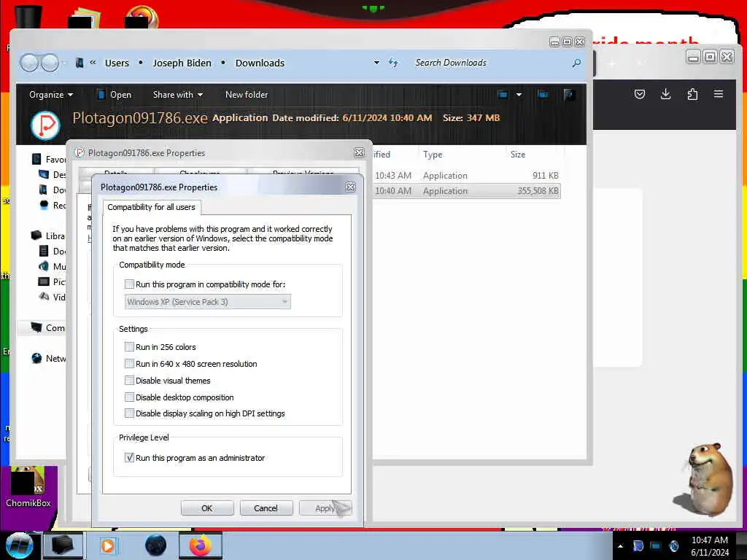Open the media player taskbar icon

[108, 545]
